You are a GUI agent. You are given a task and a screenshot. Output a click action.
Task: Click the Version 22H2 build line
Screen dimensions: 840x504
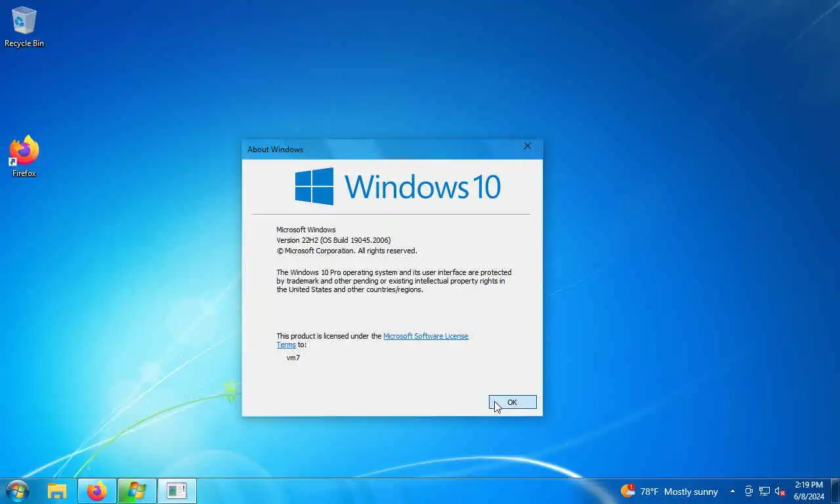333,240
